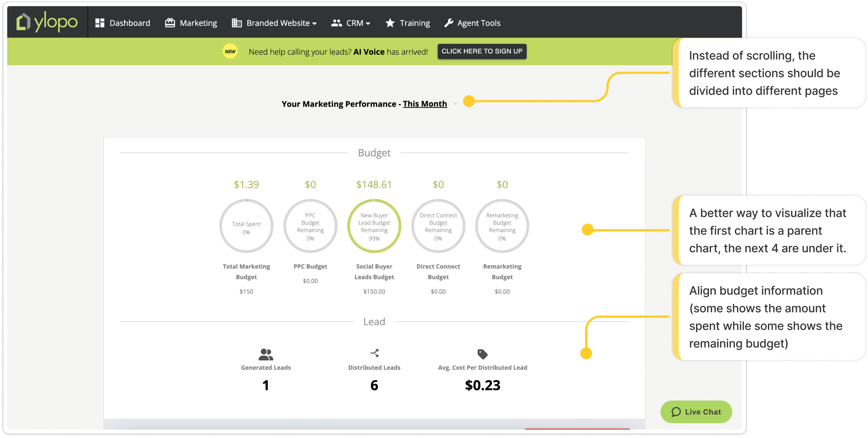This screenshot has width=868, height=438.
Task: Click the Distributed Leads shuffle icon
Action: pos(374,353)
